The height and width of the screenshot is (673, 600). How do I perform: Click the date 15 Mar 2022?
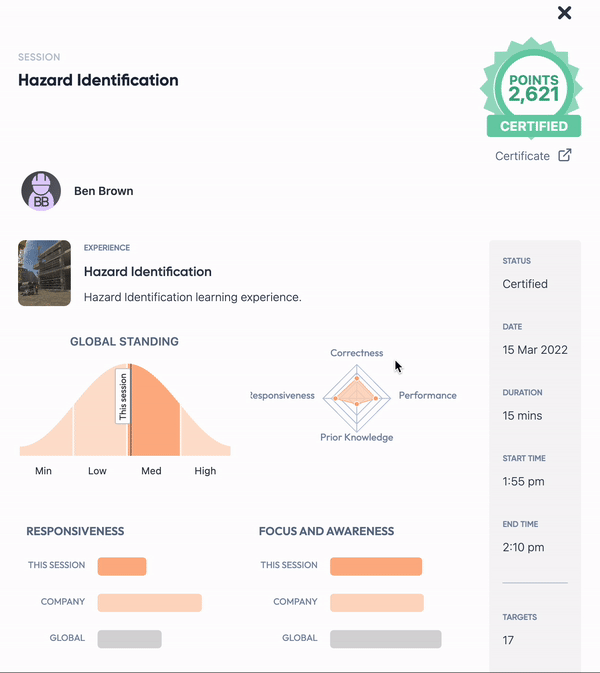click(x=535, y=350)
